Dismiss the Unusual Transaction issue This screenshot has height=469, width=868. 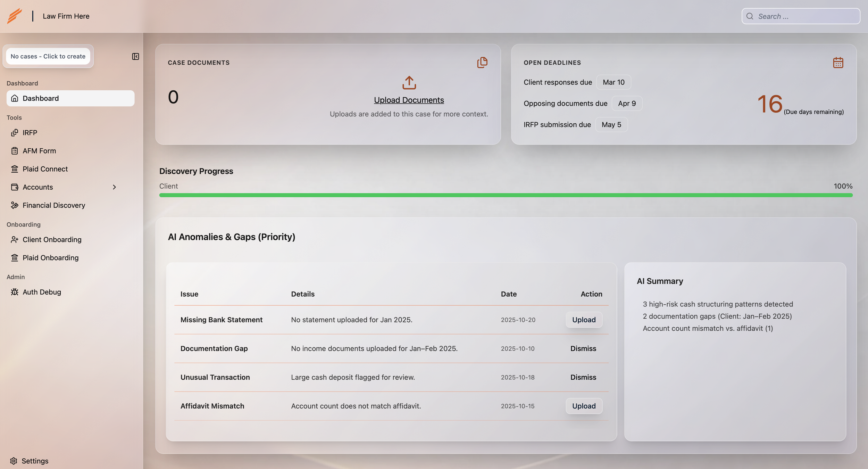[x=583, y=377]
